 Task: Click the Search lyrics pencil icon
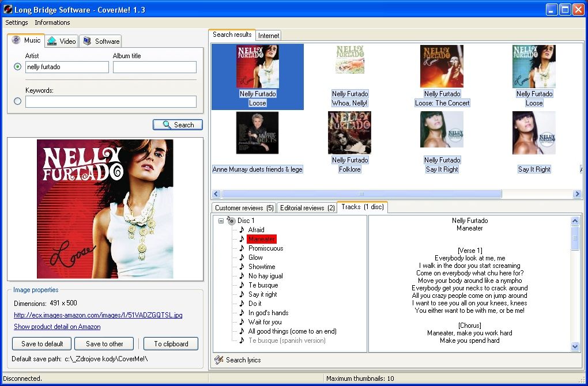pos(218,360)
